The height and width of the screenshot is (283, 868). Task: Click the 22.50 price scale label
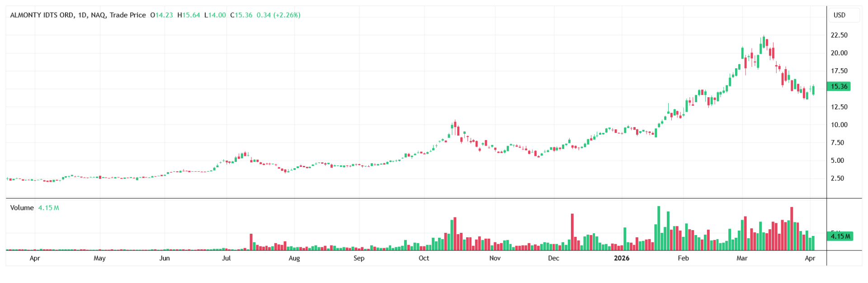coord(839,35)
